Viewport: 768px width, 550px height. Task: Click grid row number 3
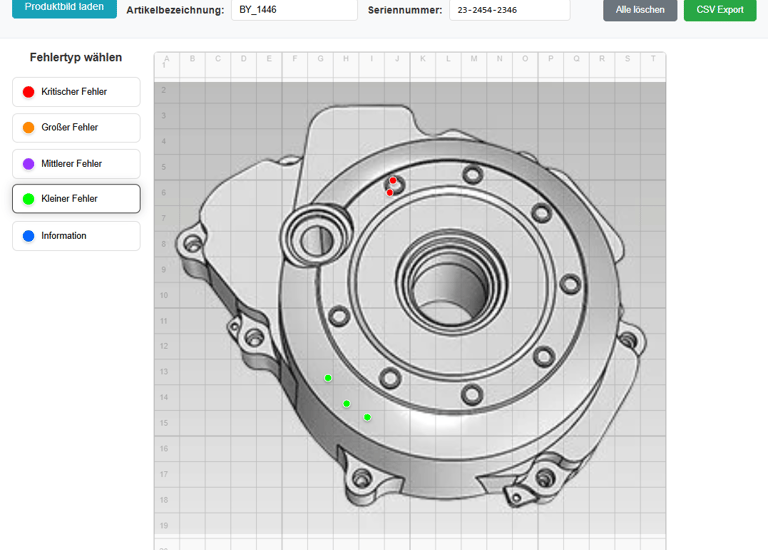click(164, 116)
